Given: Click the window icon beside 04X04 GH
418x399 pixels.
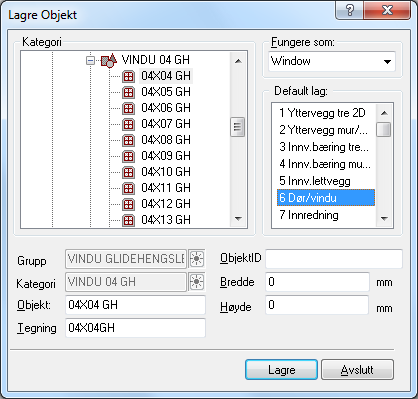Looking at the screenshot, I should (x=128, y=76).
